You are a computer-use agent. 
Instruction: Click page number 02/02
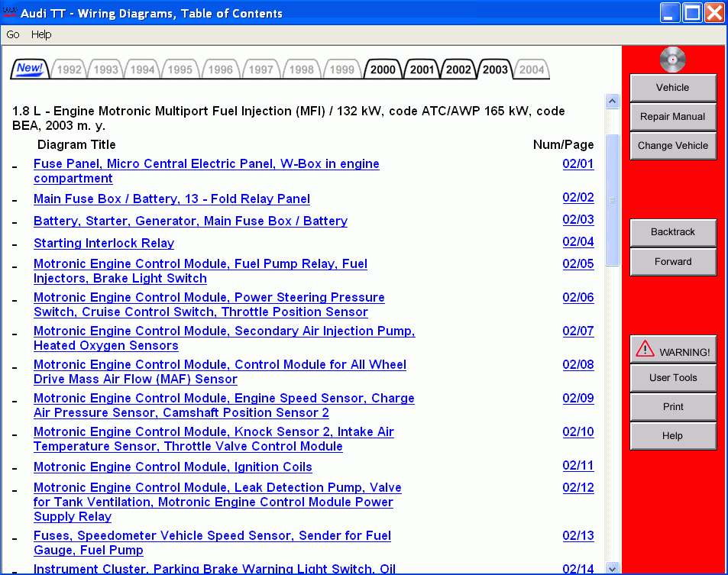click(578, 197)
